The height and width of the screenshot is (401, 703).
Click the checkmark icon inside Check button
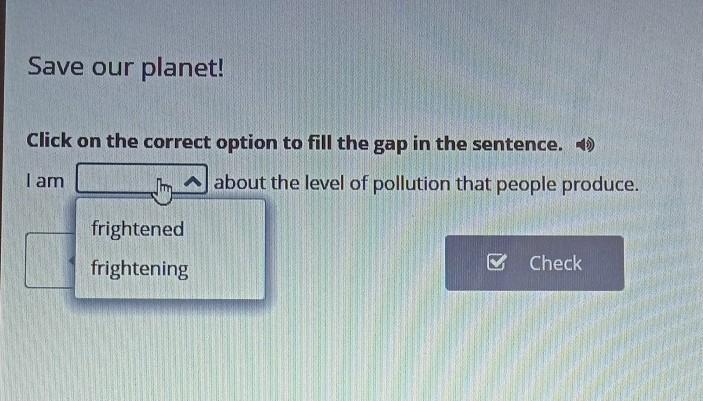497,262
